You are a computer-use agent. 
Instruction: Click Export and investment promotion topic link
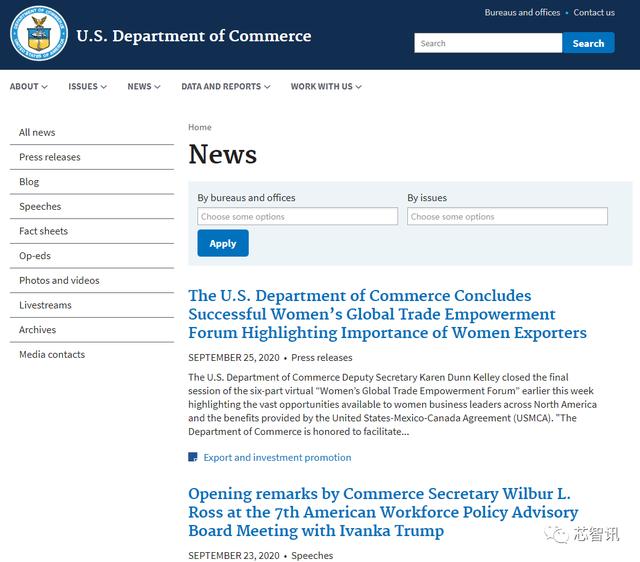(277, 458)
